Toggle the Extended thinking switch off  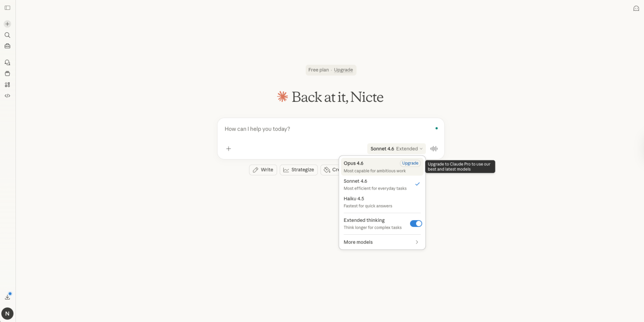point(416,224)
